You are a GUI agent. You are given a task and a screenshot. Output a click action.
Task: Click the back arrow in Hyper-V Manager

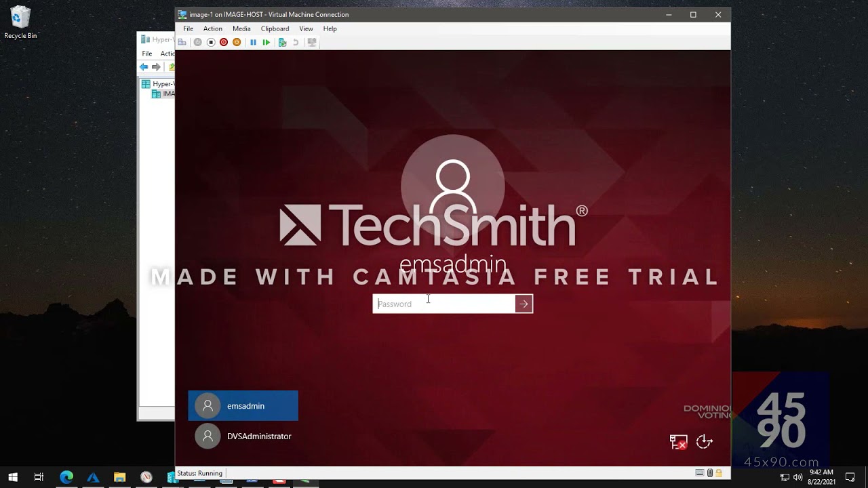(x=144, y=67)
